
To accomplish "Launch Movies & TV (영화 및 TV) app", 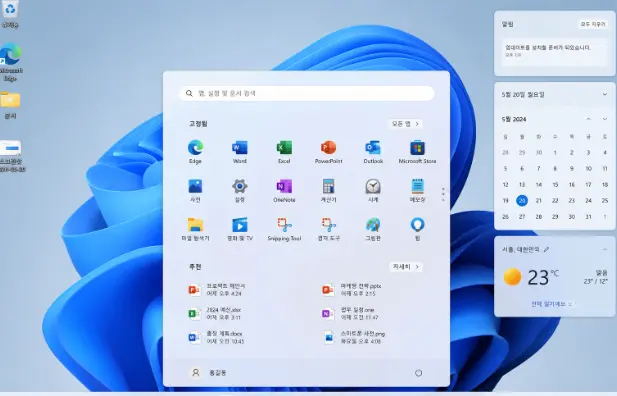I will coord(240,229).
